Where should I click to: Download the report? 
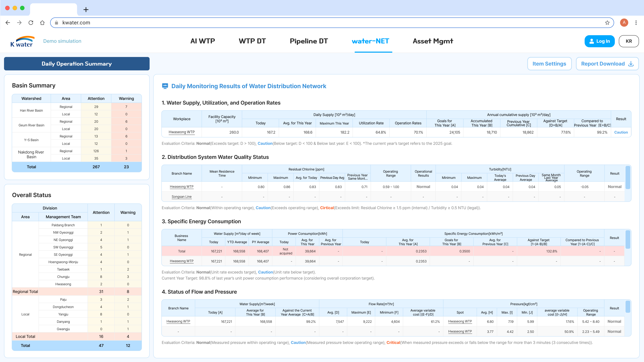point(607,64)
